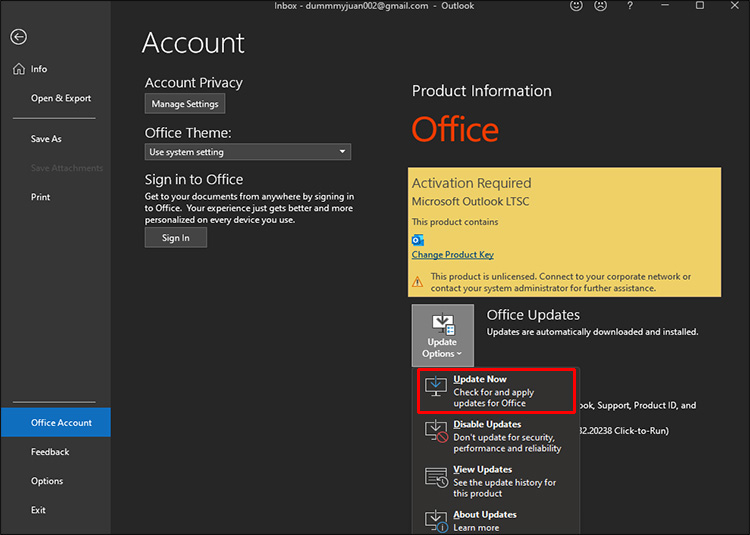Click the Update Now icon
750x535 pixels.
[436, 386]
